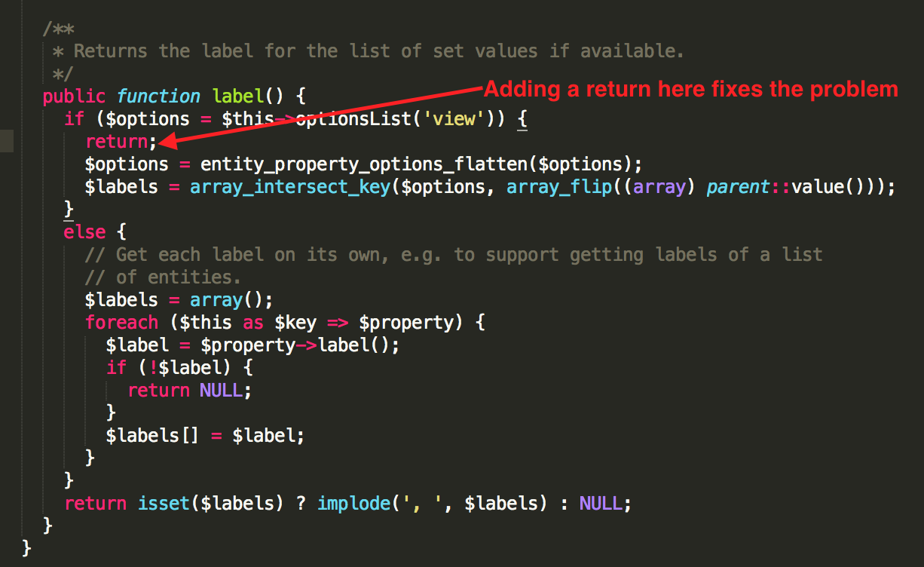The width and height of the screenshot is (924, 567).
Task: Click the gutter marker beside the return line
Action: 7,141
